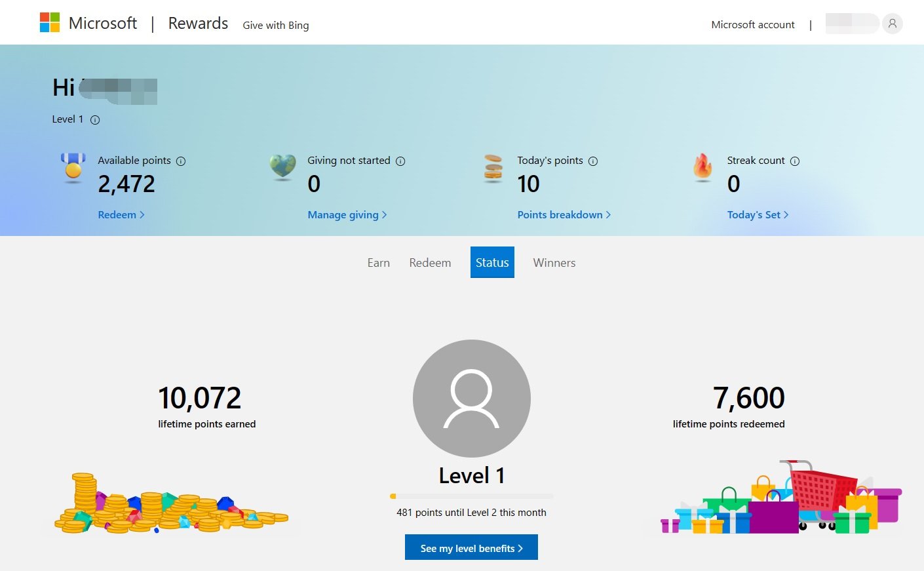Click the Level 2 progress bar
Image resolution: width=924 pixels, height=571 pixels.
(x=472, y=496)
